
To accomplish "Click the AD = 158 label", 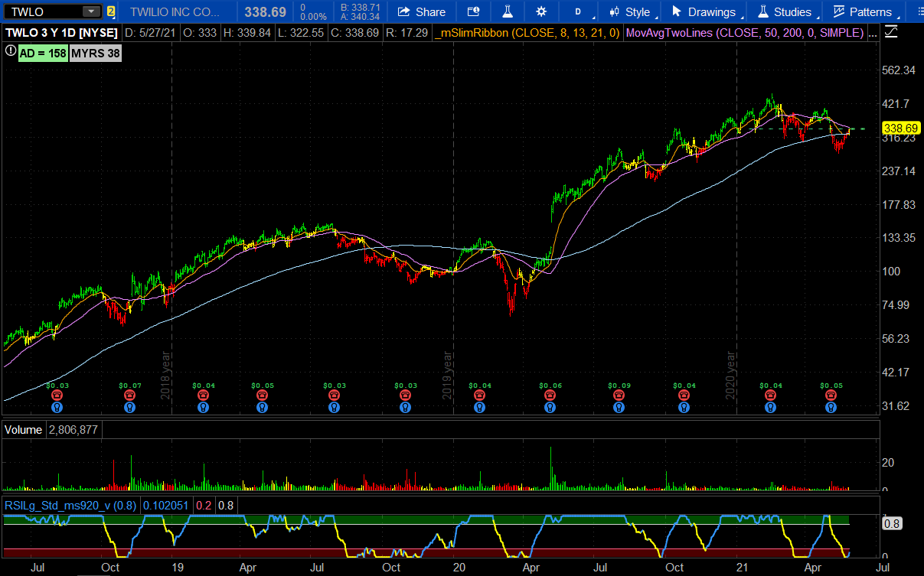I will tap(43, 53).
